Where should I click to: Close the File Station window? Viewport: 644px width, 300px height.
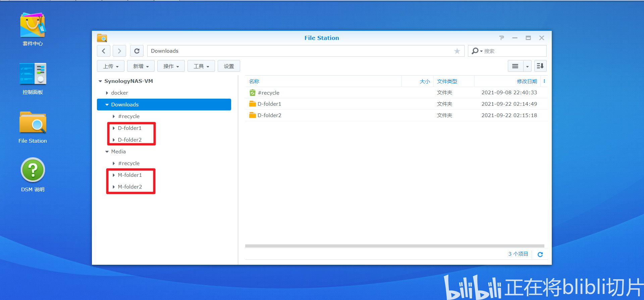[x=542, y=38]
